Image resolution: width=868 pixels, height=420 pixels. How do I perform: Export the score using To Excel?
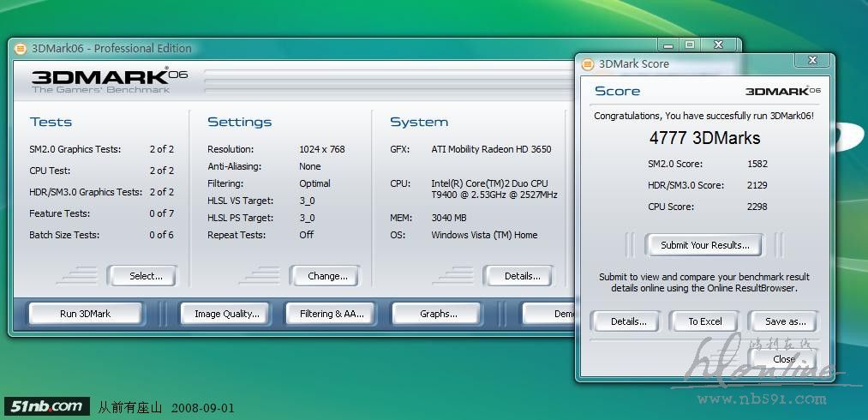[x=705, y=321]
